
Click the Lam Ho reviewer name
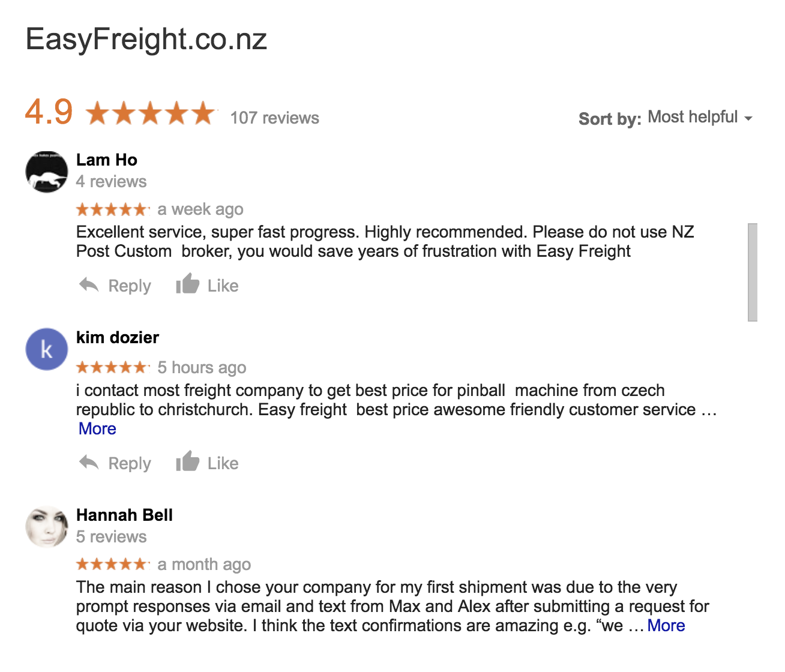point(107,160)
